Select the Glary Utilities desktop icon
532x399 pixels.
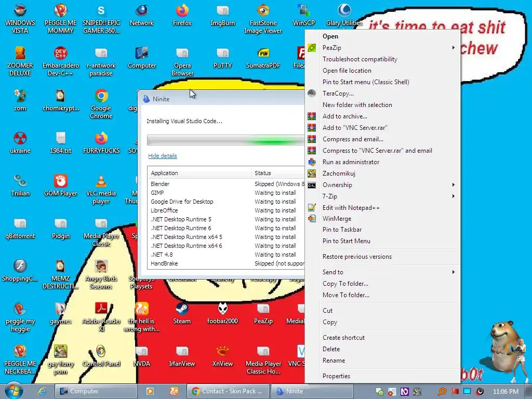coord(344,15)
